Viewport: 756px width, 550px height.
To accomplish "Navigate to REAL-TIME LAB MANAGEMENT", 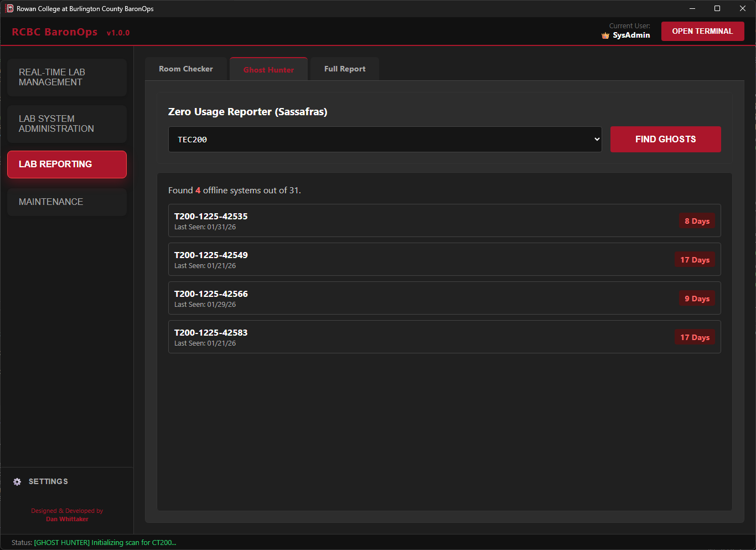I will pyautogui.click(x=66, y=77).
